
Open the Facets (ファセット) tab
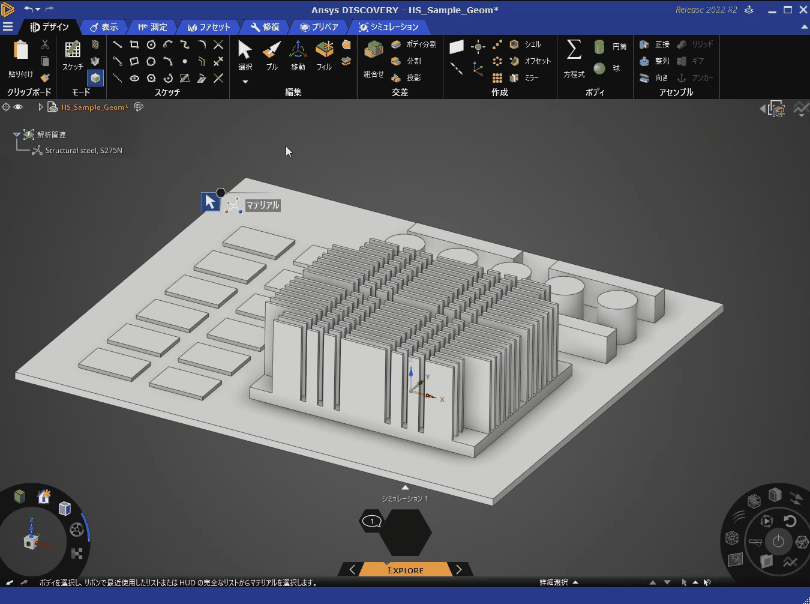(x=208, y=27)
